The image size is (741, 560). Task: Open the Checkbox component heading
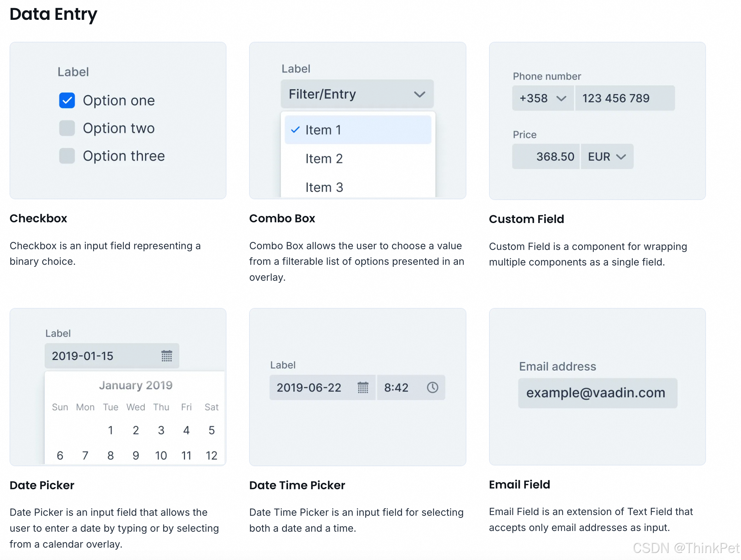pyautogui.click(x=38, y=218)
